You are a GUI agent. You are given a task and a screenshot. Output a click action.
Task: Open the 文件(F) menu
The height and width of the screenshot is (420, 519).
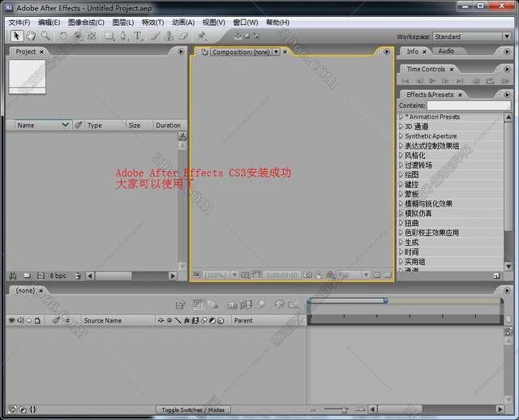point(19,23)
